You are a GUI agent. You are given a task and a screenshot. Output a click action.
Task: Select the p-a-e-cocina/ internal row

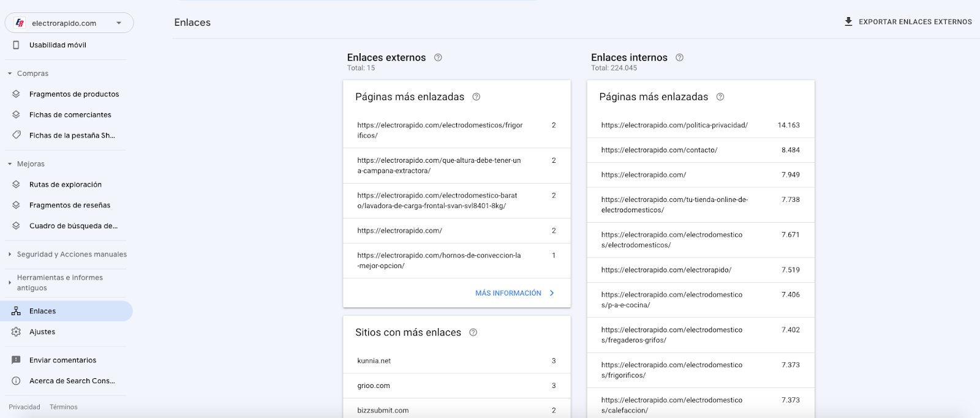pos(701,300)
